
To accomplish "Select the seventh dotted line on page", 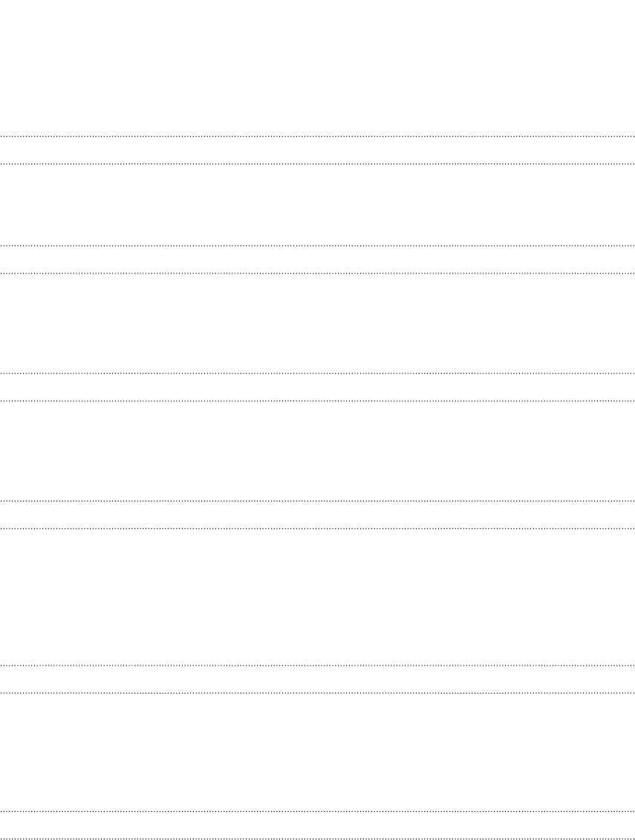I will 317,501.
